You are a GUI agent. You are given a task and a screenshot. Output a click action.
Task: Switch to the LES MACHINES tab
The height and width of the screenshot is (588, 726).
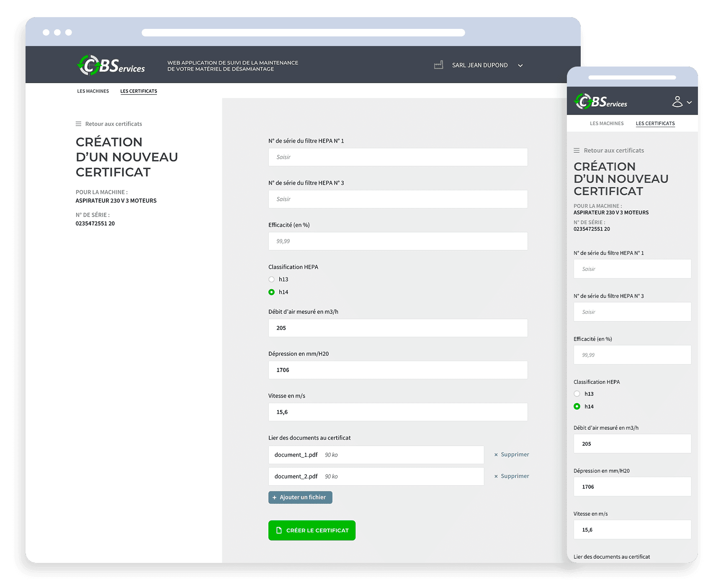coord(93,91)
